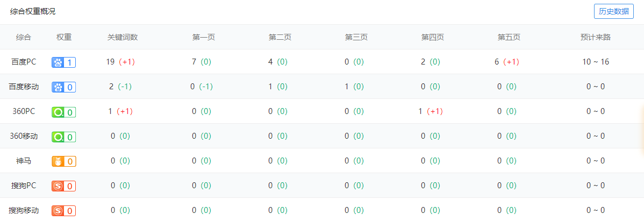Screen dimensions: 644x221
Task: Click 百度PC third page value 0 (0)
Action: [354, 62]
